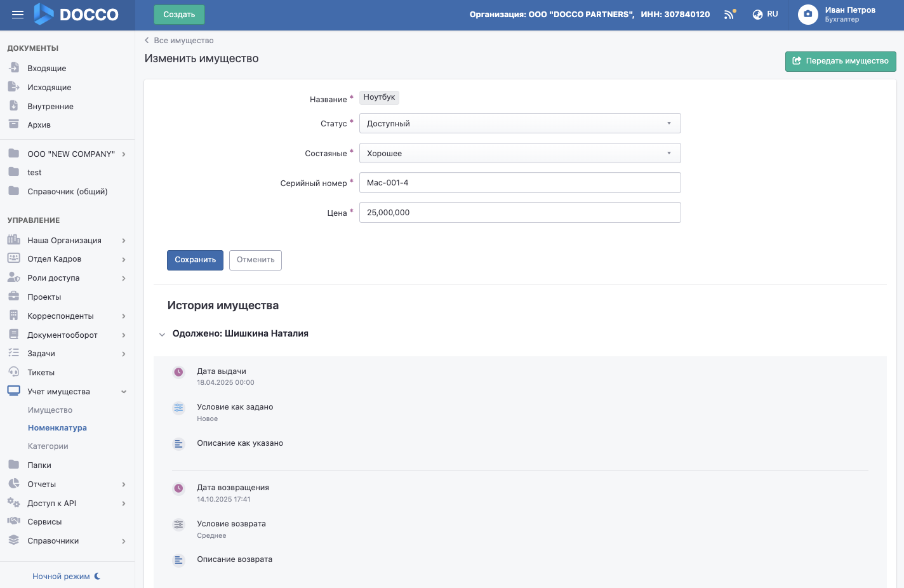The width and height of the screenshot is (904, 588).
Task: Click the DOCCO logo
Action: (x=76, y=15)
